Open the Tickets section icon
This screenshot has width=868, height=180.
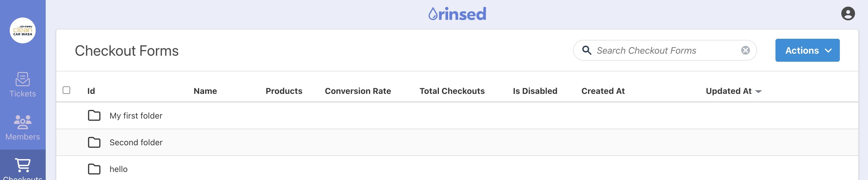(23, 80)
